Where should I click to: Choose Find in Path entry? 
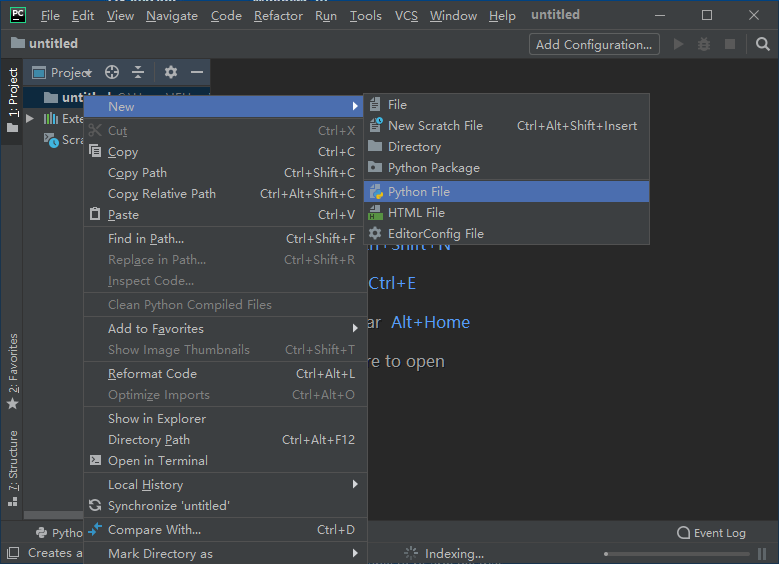pos(226,239)
